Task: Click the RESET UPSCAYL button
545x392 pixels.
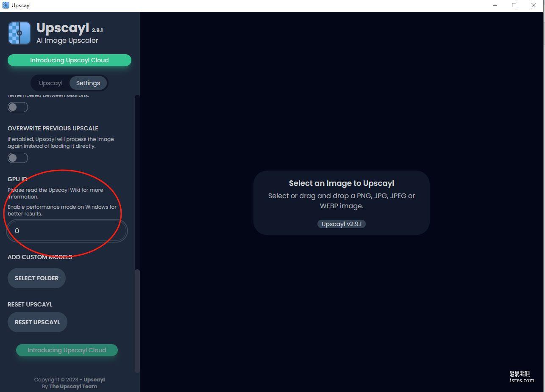Action: point(37,322)
